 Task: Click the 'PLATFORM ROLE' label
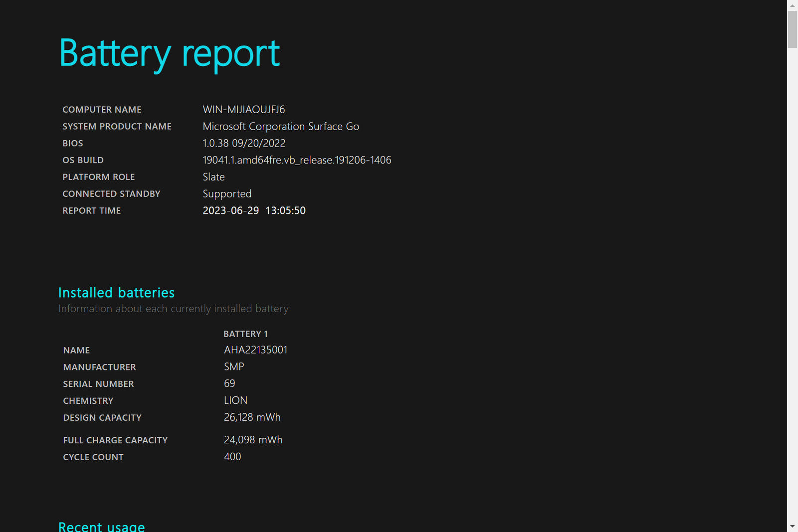[98, 177]
